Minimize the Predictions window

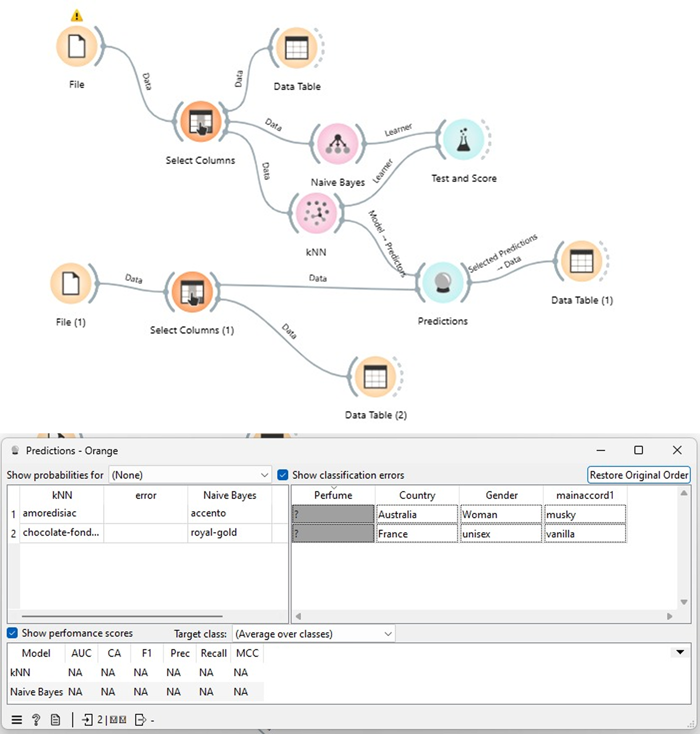pyautogui.click(x=601, y=450)
